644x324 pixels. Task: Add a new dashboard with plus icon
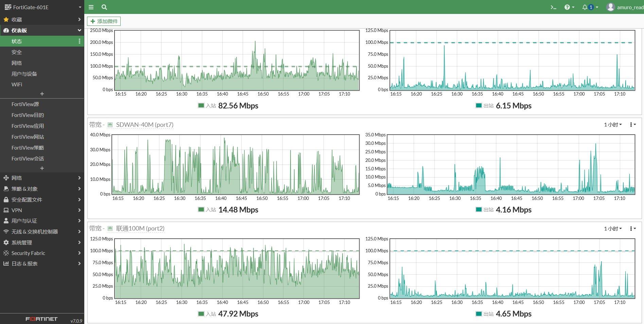42,93
